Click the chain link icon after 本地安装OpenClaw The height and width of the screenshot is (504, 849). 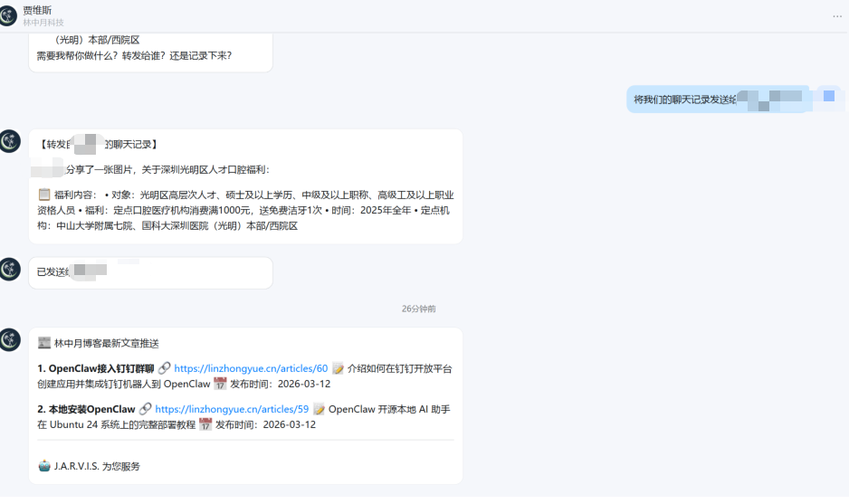tap(145, 410)
